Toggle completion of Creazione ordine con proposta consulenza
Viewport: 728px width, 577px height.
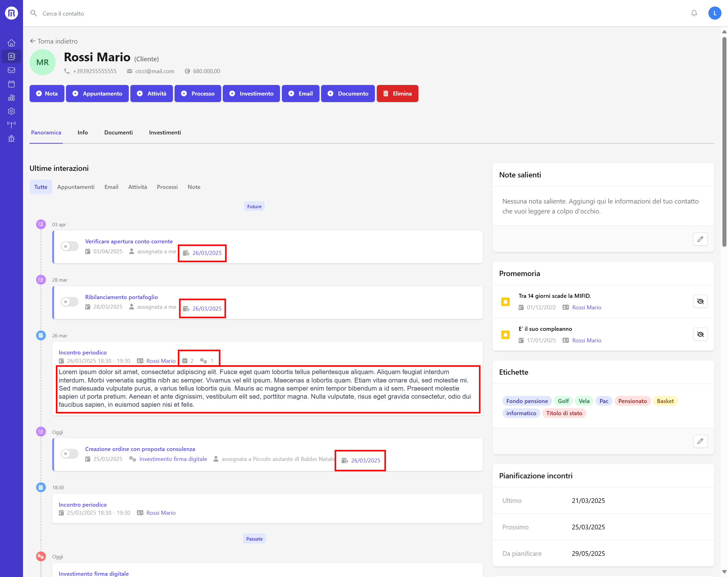pos(70,454)
